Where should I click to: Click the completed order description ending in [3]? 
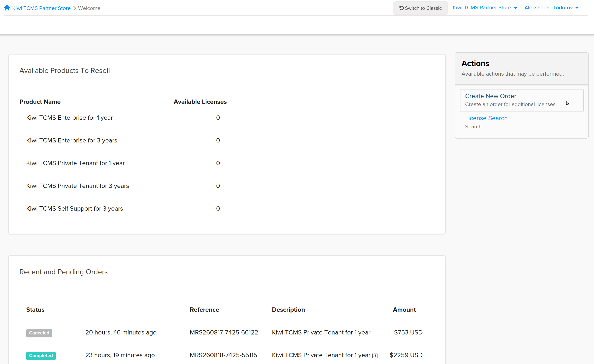[324, 355]
